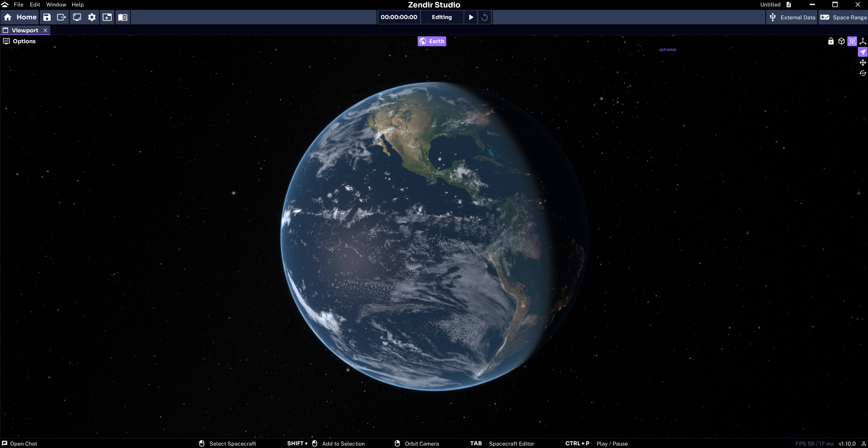Start simulation with the play button

click(471, 17)
